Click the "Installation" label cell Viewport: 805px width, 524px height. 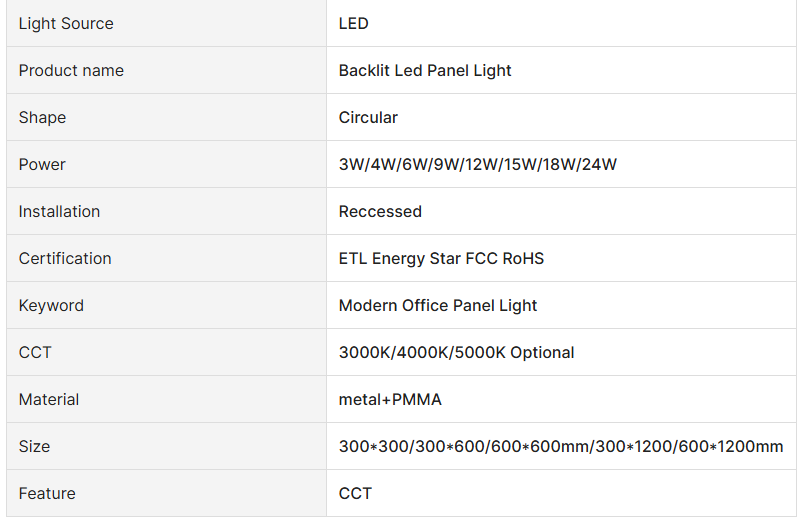[x=59, y=211]
